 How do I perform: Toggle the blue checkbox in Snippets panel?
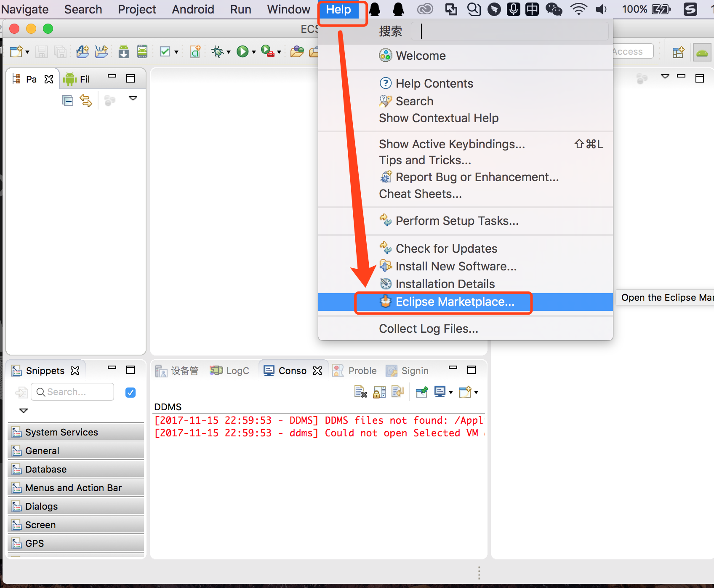[x=131, y=393]
